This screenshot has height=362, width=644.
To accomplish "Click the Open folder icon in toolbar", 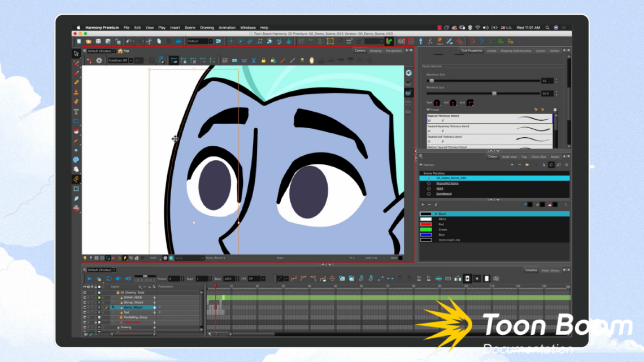I will (88, 41).
